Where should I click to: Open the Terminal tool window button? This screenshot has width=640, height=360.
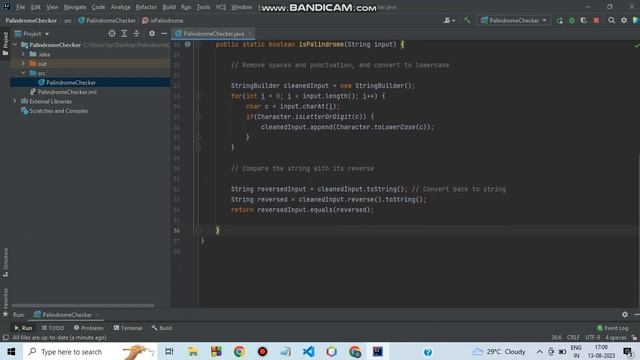tap(128, 328)
